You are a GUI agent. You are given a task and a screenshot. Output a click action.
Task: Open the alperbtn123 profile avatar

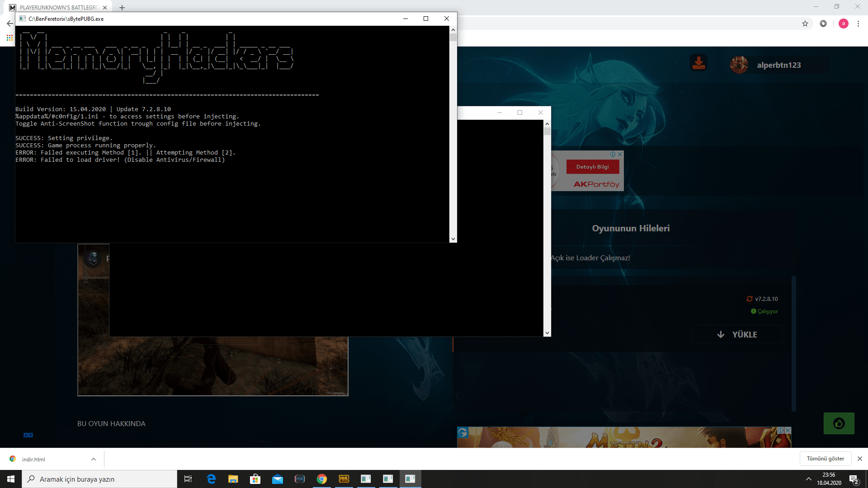pos(739,65)
